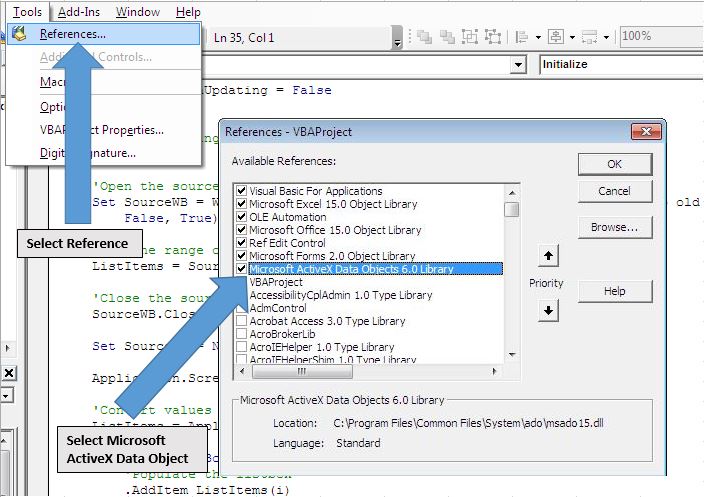Expand the object dropdown beside Initialize

[518, 65]
